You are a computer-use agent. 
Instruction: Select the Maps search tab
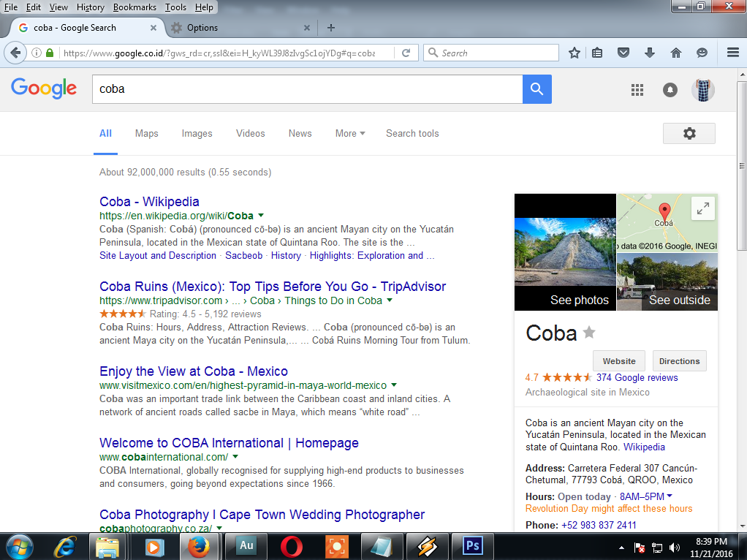(146, 134)
